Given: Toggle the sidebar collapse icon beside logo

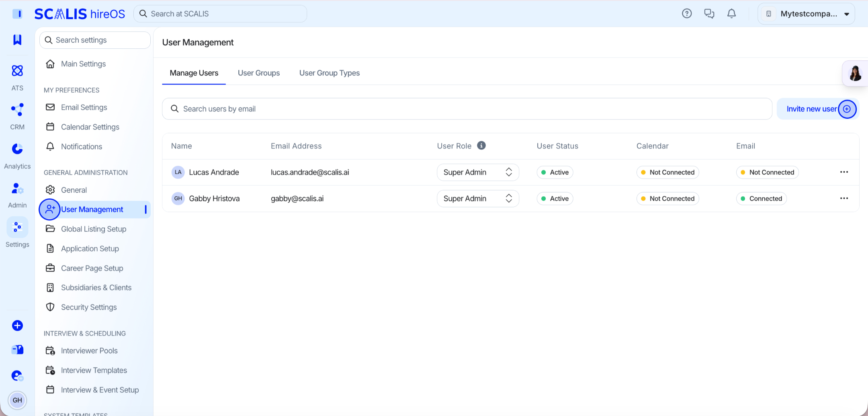Looking at the screenshot, I should coord(17,14).
